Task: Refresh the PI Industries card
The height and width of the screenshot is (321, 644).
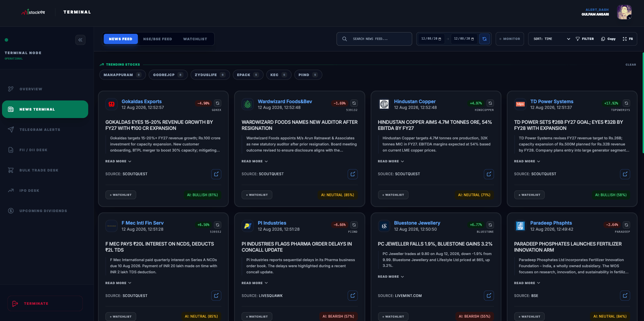Action: tap(354, 225)
